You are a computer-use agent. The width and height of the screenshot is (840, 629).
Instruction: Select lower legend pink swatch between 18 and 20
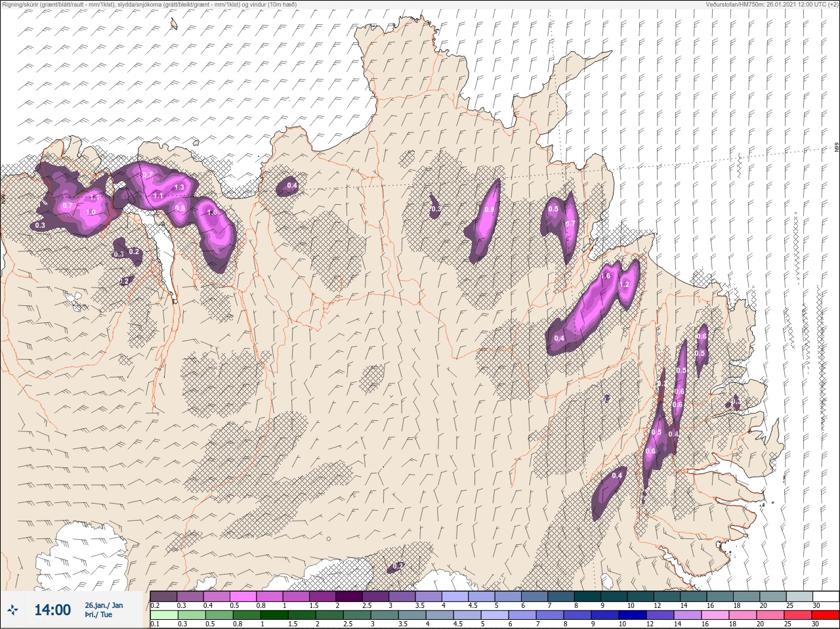pos(743,615)
